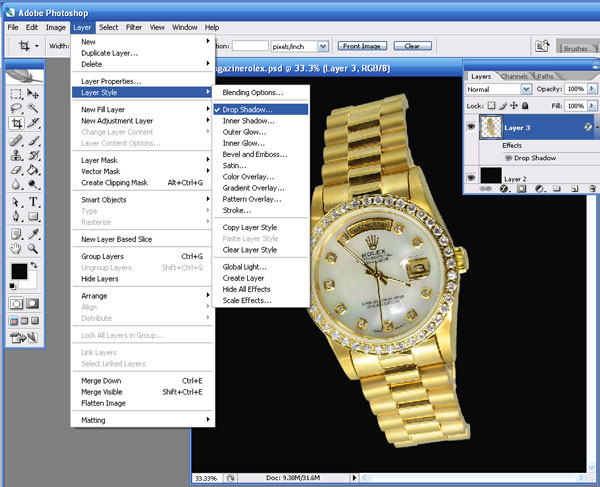
Task: Swap foreground and background colors
Action: [34, 264]
